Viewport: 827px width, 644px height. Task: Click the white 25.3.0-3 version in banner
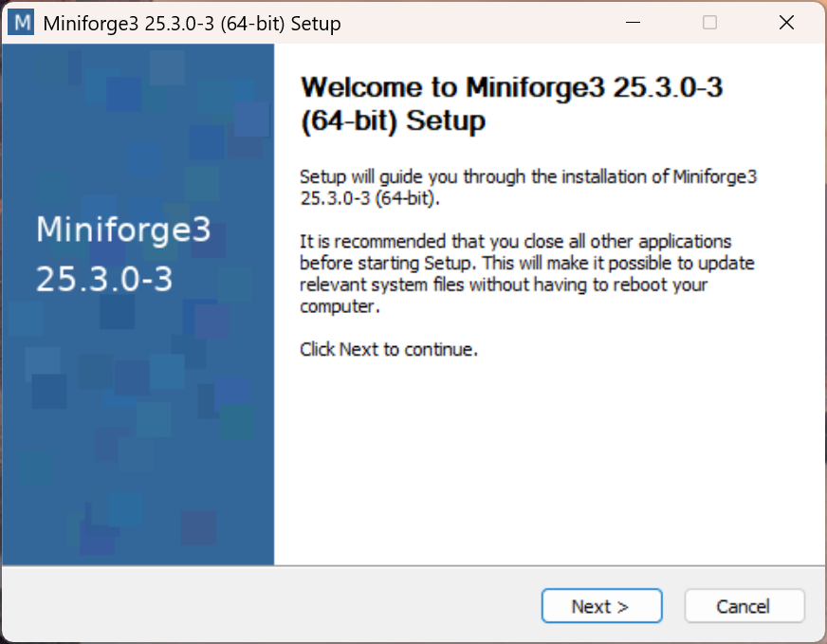(x=104, y=279)
